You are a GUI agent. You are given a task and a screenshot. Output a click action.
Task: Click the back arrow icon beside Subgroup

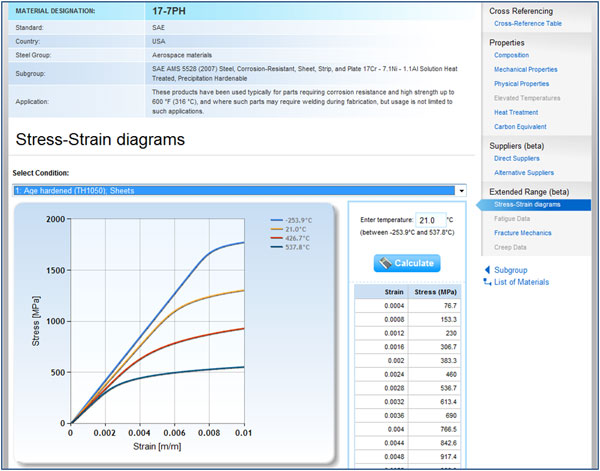click(487, 270)
